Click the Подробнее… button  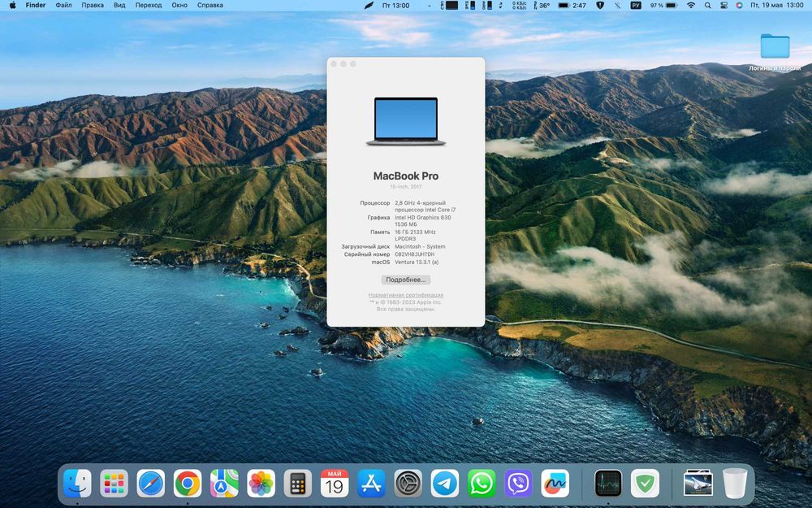coord(405,280)
